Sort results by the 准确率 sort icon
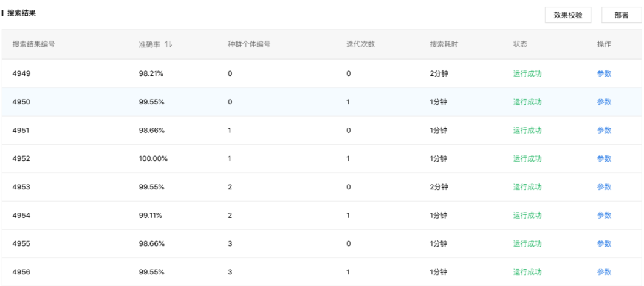This screenshot has height=286, width=644. click(x=166, y=45)
